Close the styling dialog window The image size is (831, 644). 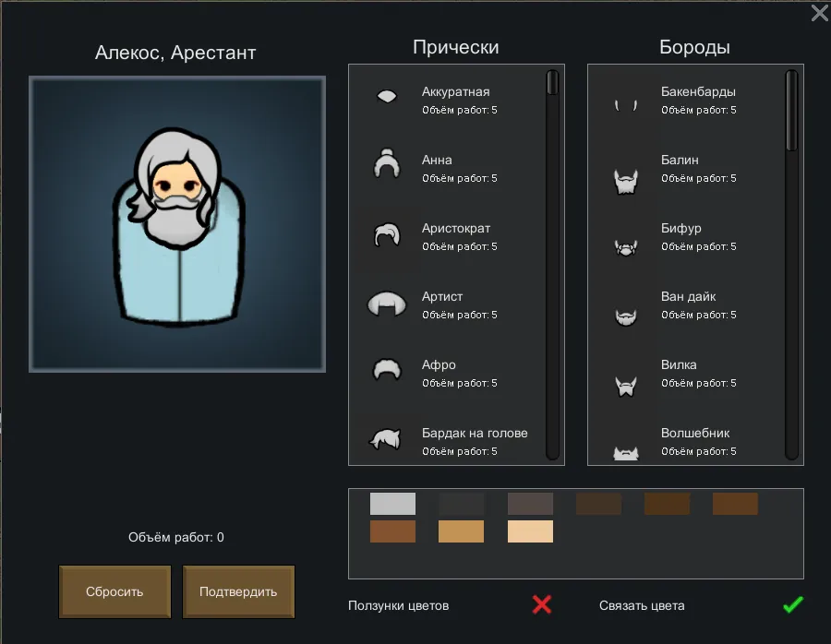(819, 13)
